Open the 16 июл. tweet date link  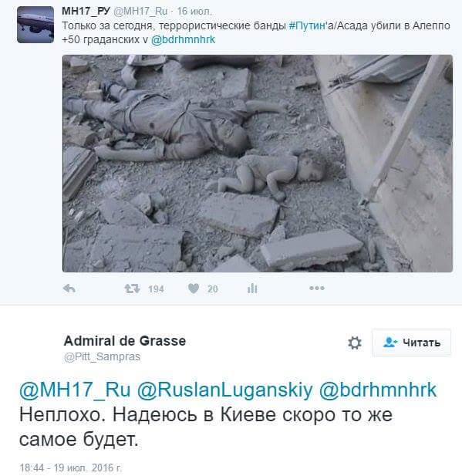194,12
